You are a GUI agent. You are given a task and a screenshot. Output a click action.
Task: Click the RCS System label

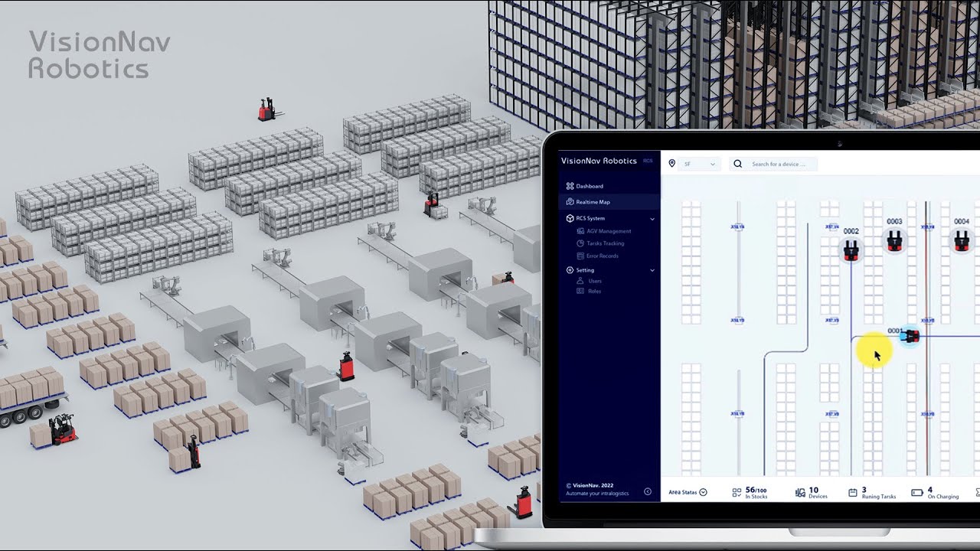pos(590,218)
